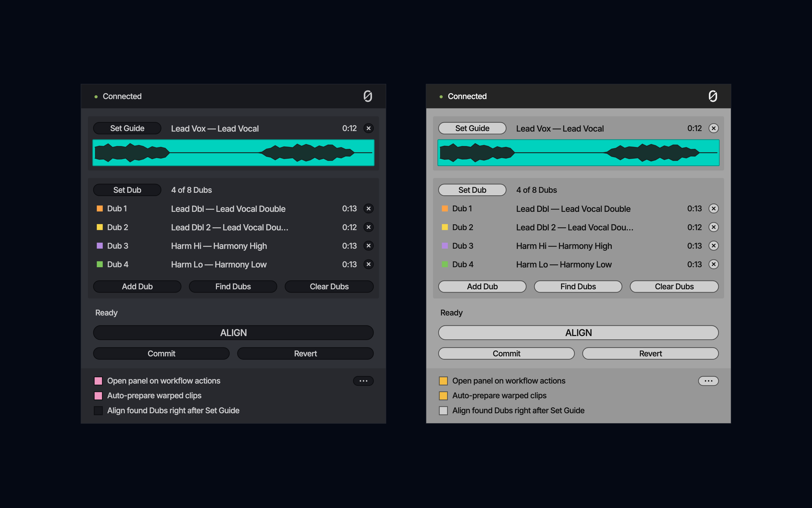Click Revert in light panel
This screenshot has width=812, height=508.
click(x=650, y=354)
